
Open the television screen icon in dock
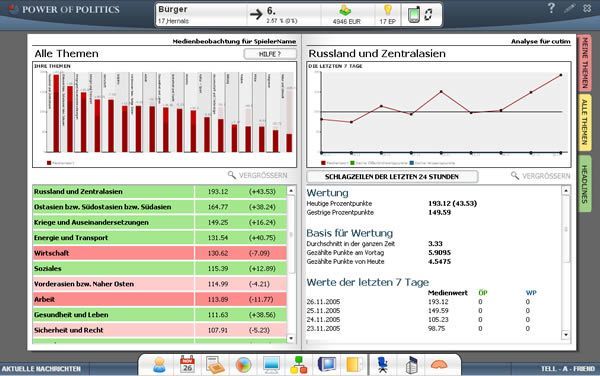[327, 364]
